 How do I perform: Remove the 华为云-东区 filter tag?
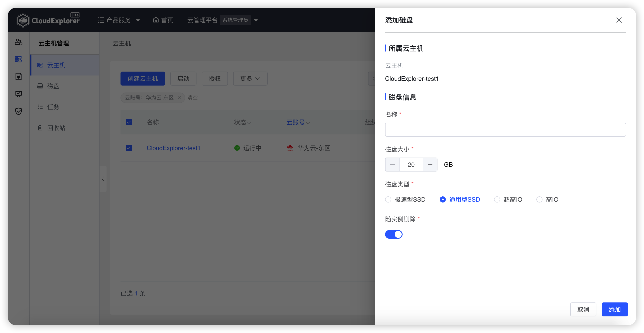click(x=179, y=98)
